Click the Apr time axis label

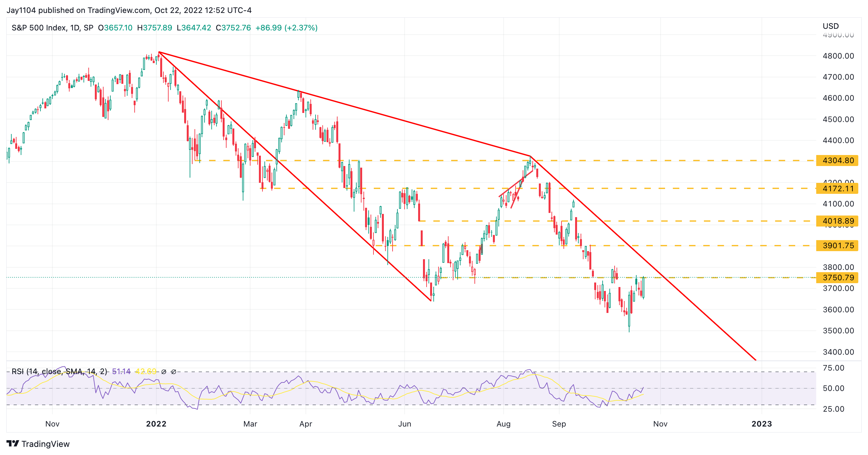[x=306, y=424]
